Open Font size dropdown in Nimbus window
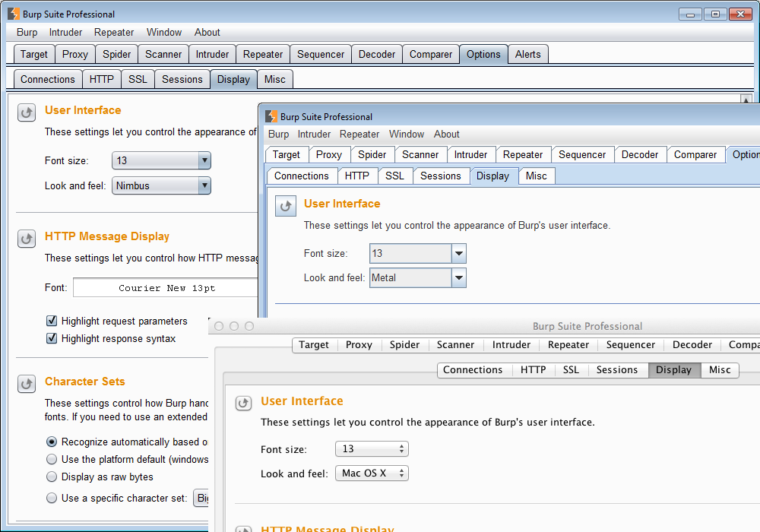The image size is (760, 532). (161, 160)
